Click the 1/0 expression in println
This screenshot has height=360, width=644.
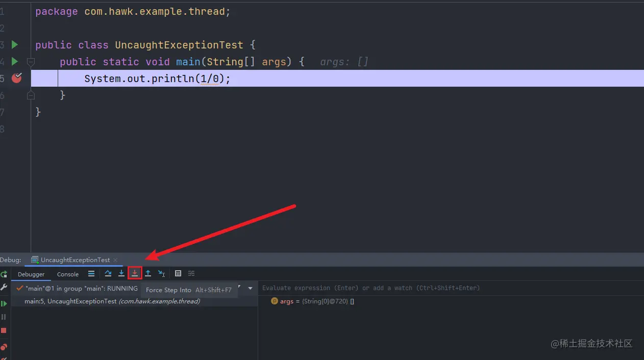point(209,79)
